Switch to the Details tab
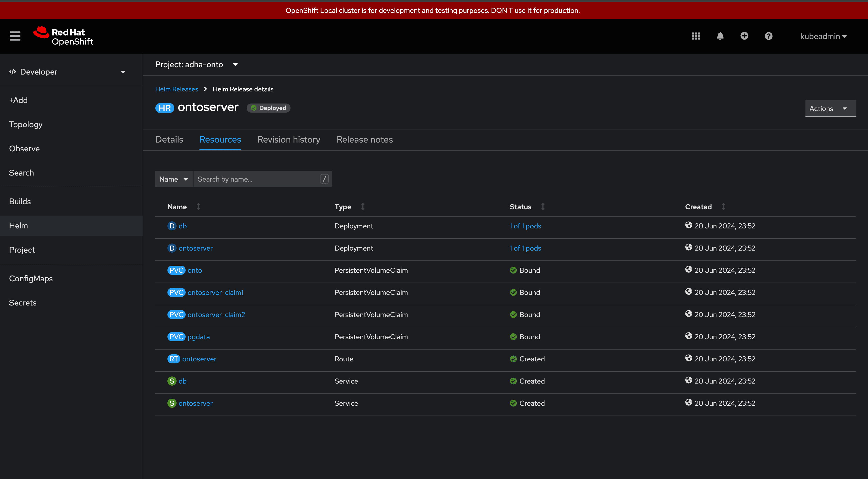868x479 pixels. [169, 139]
